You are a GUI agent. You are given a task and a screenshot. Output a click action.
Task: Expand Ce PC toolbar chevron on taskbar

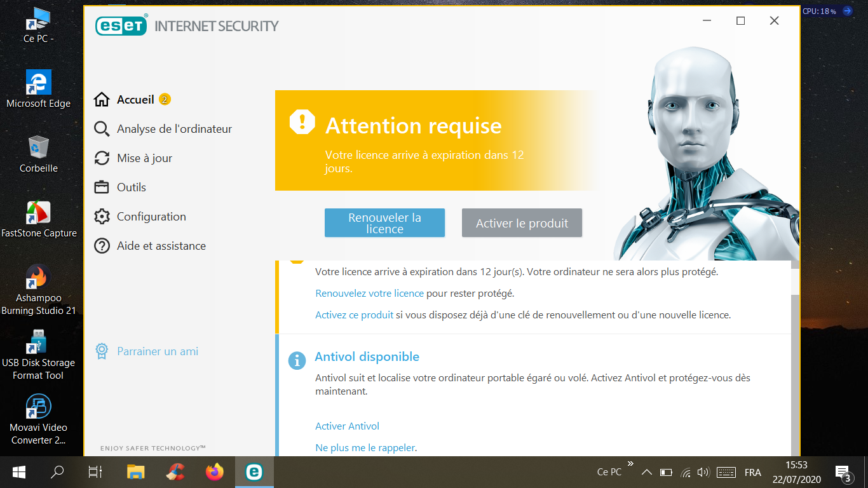[x=631, y=464]
